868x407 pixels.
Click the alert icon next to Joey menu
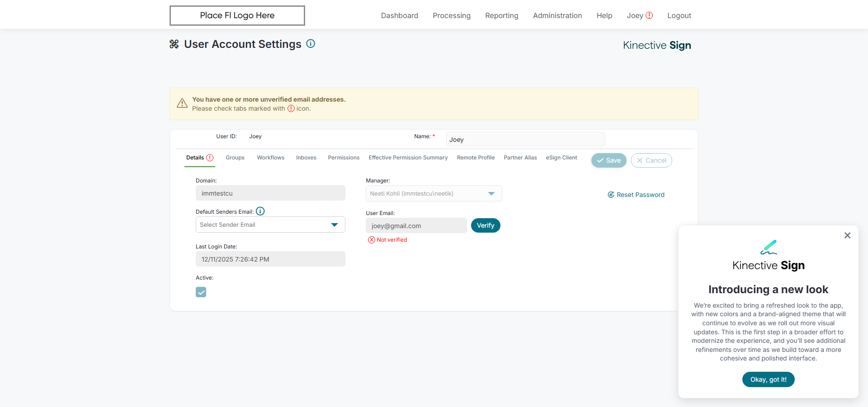[x=649, y=15]
